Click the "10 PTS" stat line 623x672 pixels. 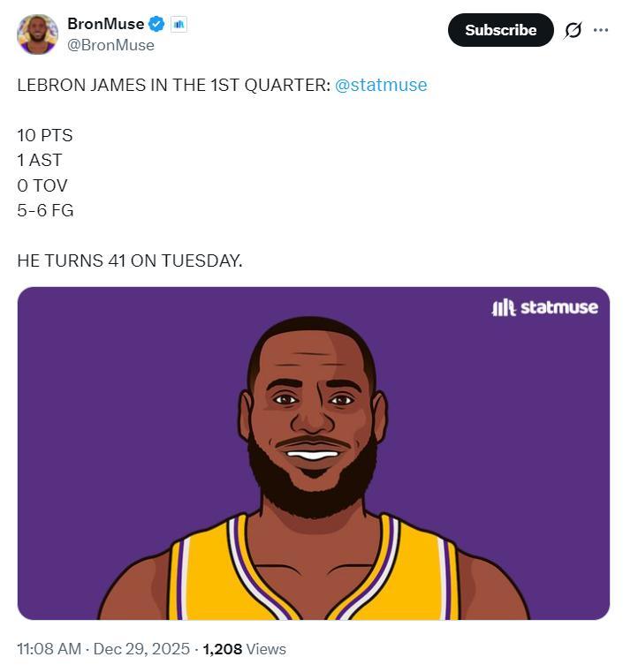point(45,136)
